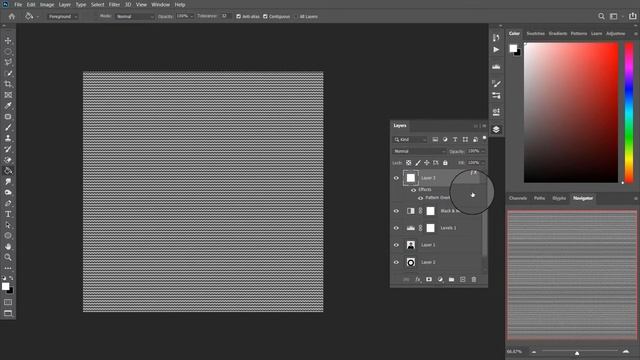Hide the Black & White adjustment layer
Viewport: 640px width, 360px height.
pyautogui.click(x=396, y=211)
